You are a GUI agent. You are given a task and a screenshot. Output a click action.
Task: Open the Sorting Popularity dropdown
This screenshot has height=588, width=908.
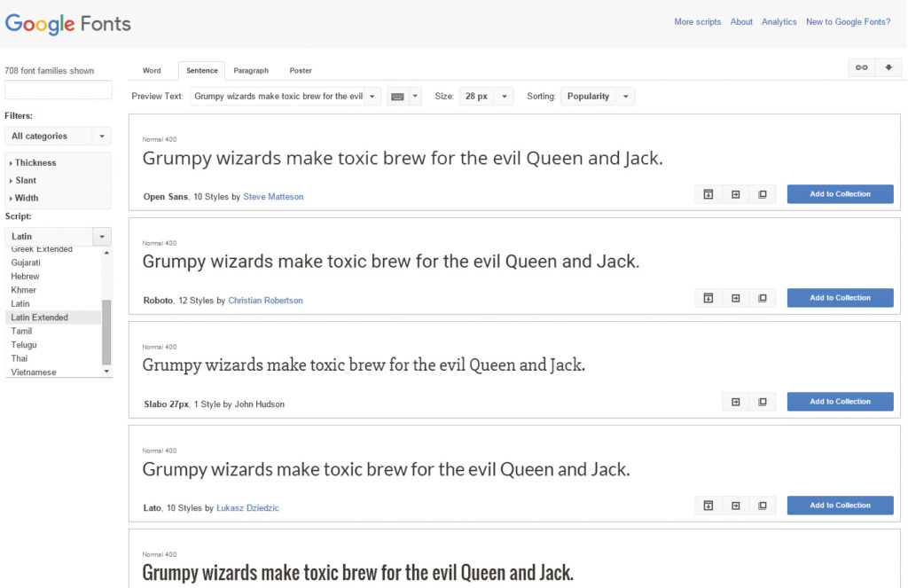point(597,97)
